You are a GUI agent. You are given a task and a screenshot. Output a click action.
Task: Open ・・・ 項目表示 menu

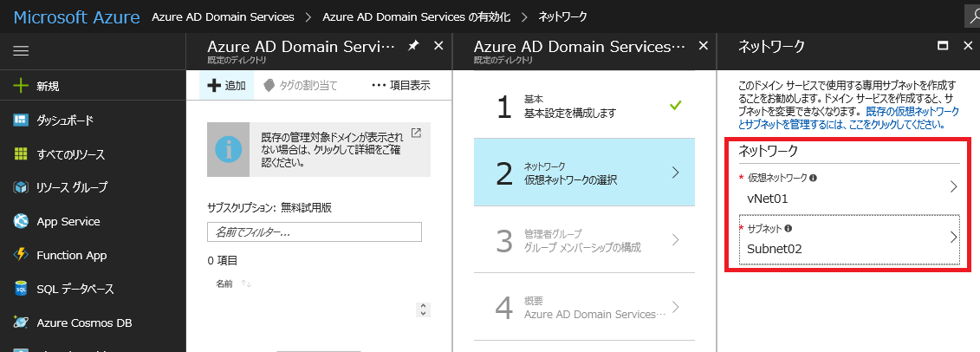point(400,86)
